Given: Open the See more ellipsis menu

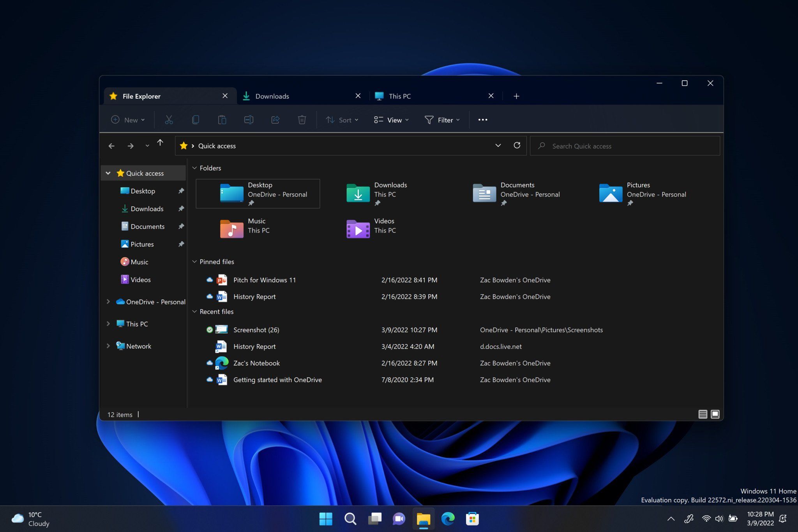Looking at the screenshot, I should click(x=483, y=120).
